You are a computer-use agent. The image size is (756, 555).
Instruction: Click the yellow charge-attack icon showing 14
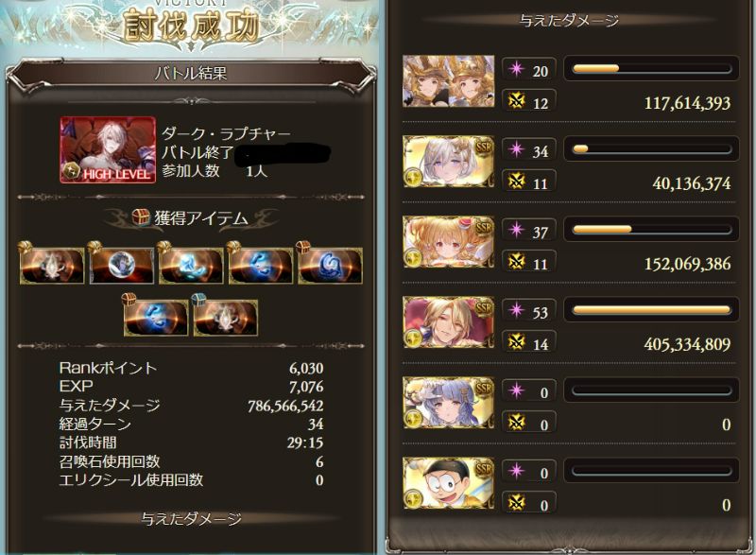point(516,342)
